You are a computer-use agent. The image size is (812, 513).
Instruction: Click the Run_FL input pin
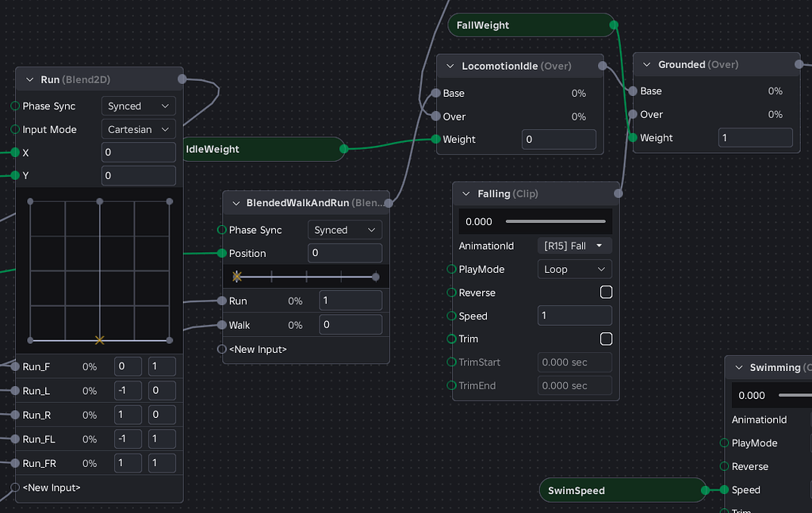(x=15, y=439)
